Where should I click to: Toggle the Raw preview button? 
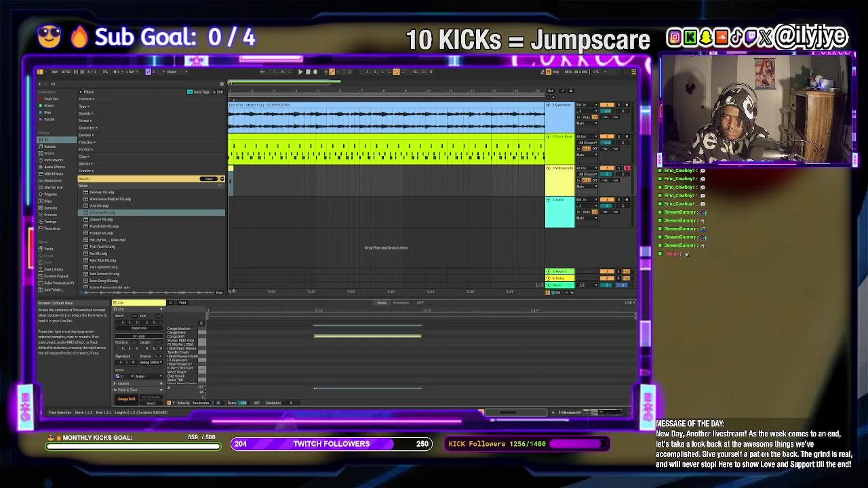219,292
